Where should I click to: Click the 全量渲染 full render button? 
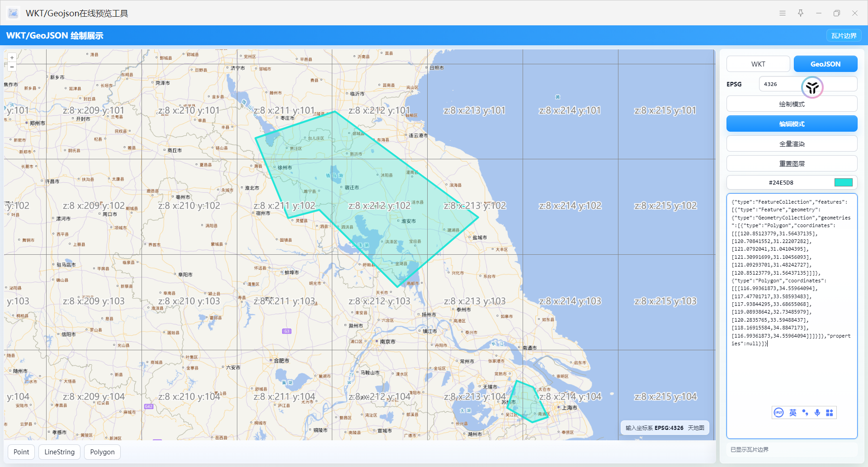point(792,144)
